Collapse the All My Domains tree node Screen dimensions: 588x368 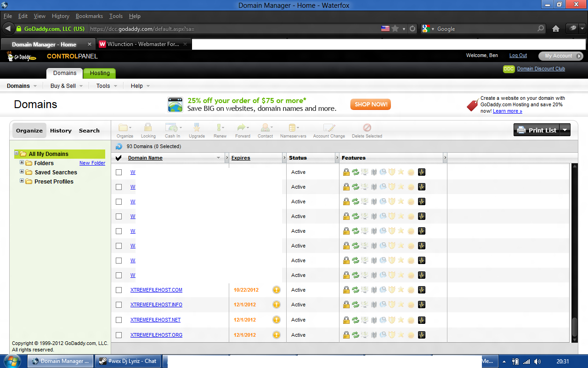(16, 154)
